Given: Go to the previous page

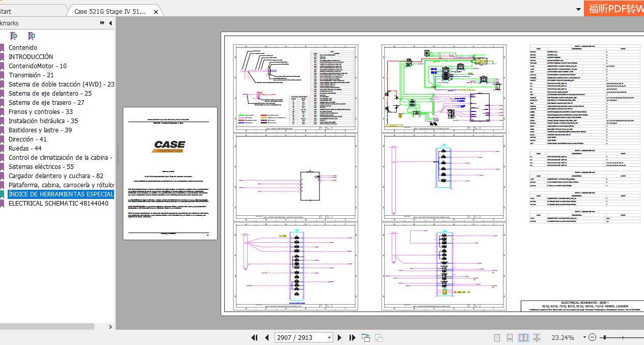Looking at the screenshot, I should (266, 337).
